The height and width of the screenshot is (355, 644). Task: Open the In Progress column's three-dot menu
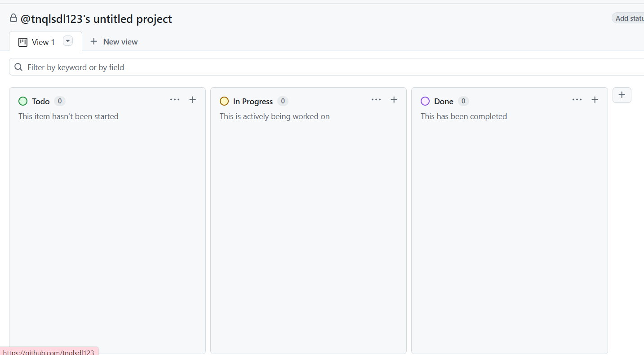tap(376, 100)
